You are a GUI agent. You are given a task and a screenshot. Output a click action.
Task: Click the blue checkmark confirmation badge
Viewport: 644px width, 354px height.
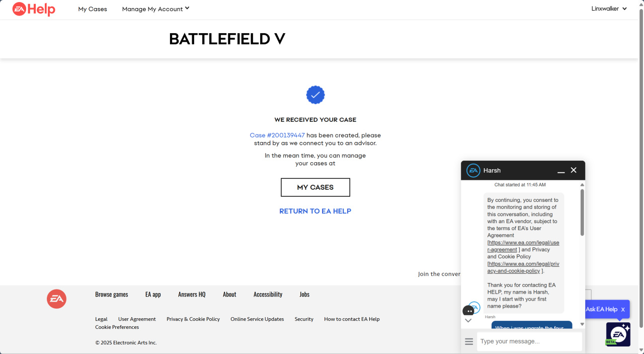(x=315, y=95)
